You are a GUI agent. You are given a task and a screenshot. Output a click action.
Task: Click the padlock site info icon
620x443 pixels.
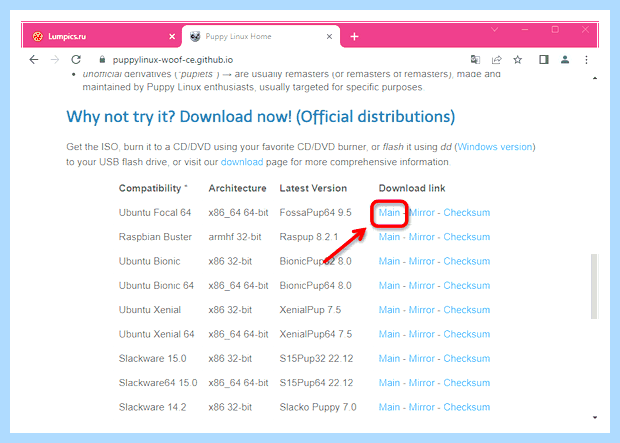(102, 59)
